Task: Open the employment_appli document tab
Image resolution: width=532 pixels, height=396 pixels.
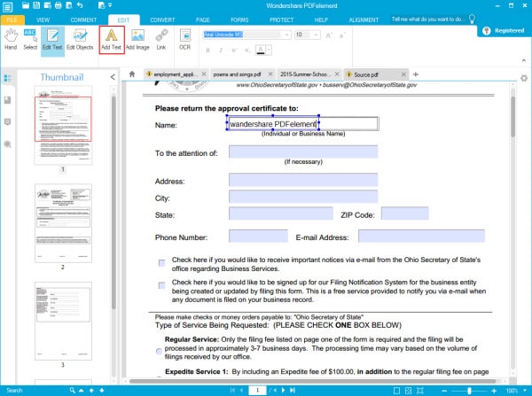Action: point(176,74)
